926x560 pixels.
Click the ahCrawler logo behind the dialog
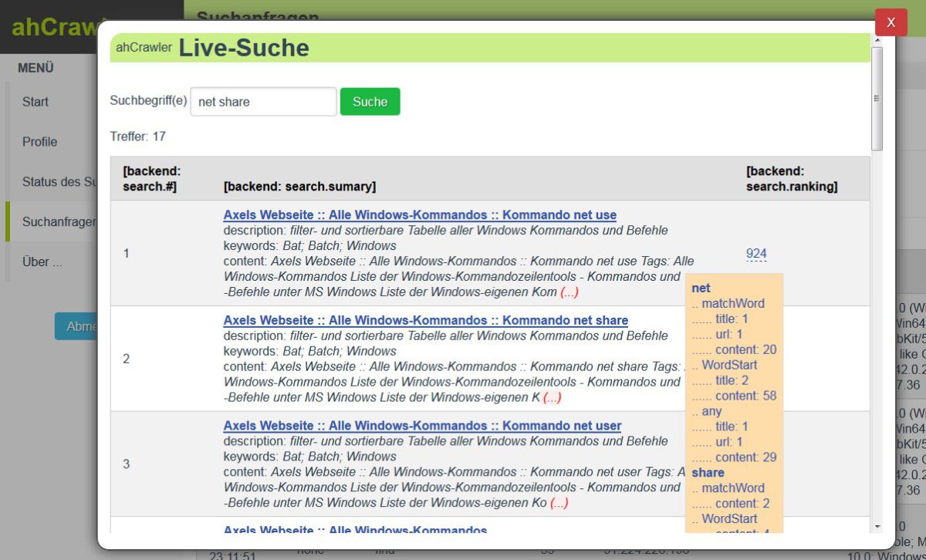click(54, 27)
